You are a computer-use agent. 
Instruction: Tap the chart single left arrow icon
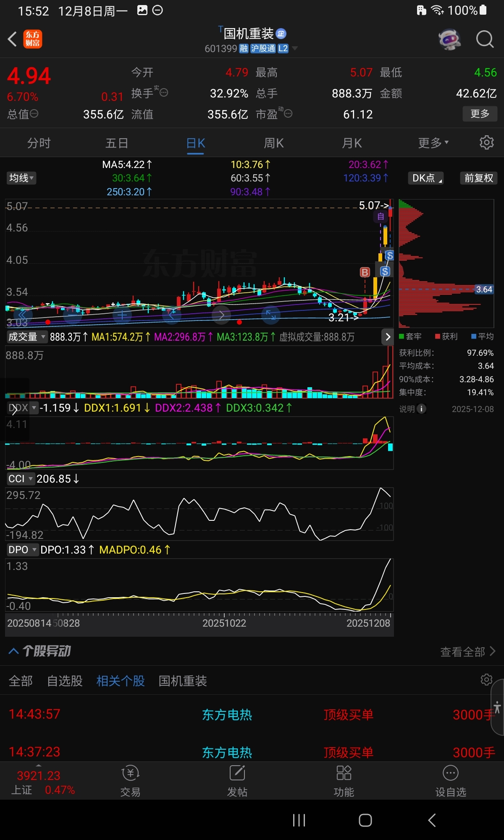point(171,314)
